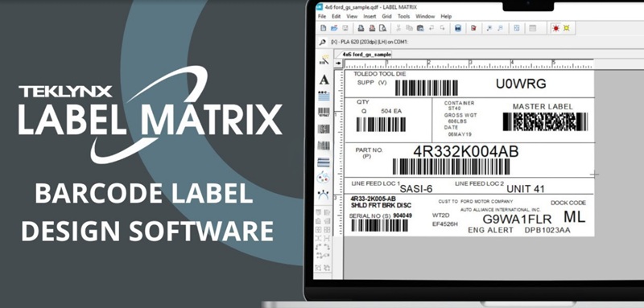The width and height of the screenshot is (644, 308).
Task: Open the Insert menu
Action: [369, 16]
